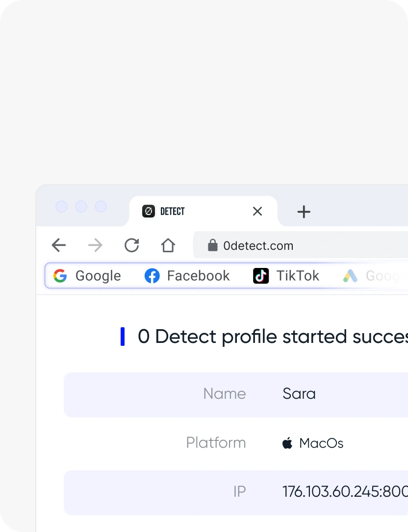Click the IP address 176.103.60.245

[344, 492]
